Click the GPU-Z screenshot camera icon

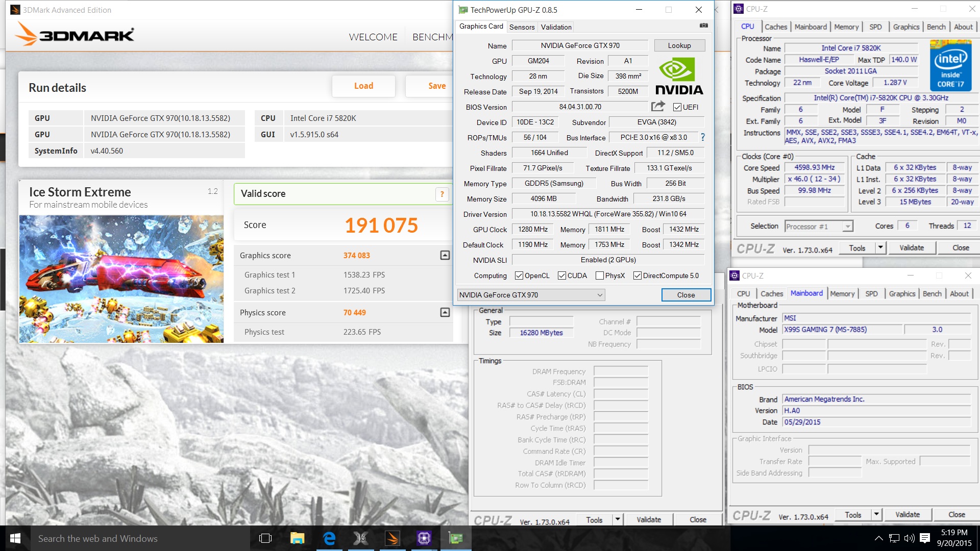[704, 26]
